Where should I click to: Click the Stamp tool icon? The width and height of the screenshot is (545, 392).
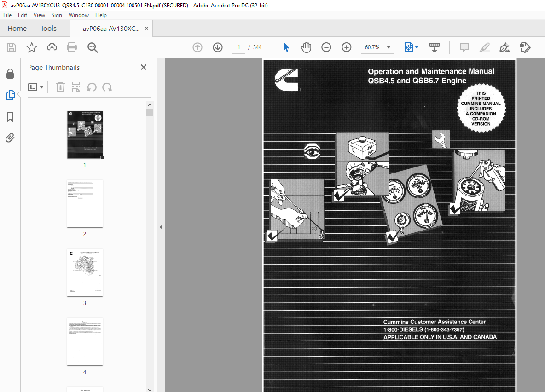[525, 47]
